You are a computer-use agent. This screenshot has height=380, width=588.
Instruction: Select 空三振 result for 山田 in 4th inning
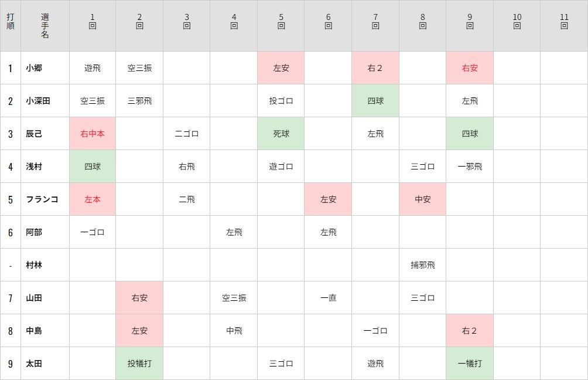coord(234,298)
